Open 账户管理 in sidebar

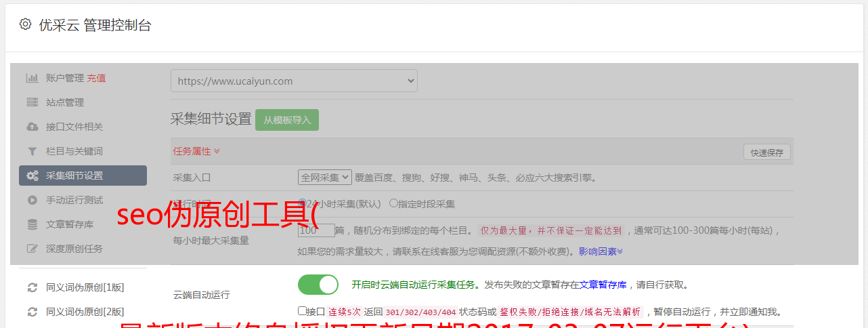(65, 78)
